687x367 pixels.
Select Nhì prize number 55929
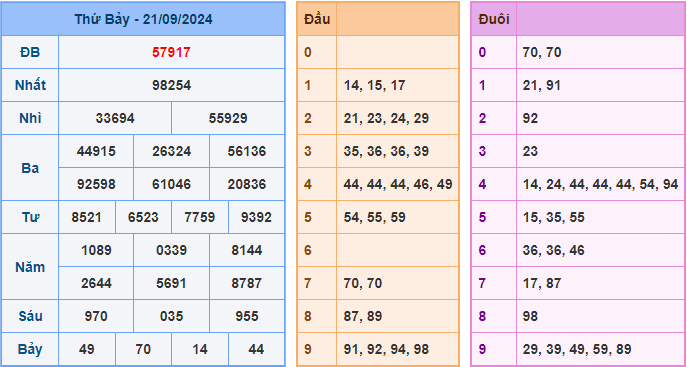click(x=228, y=118)
